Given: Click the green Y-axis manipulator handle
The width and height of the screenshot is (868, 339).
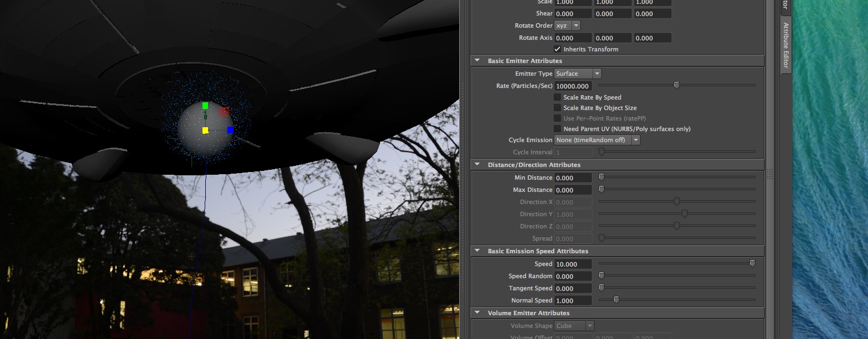Looking at the screenshot, I should click(205, 106).
